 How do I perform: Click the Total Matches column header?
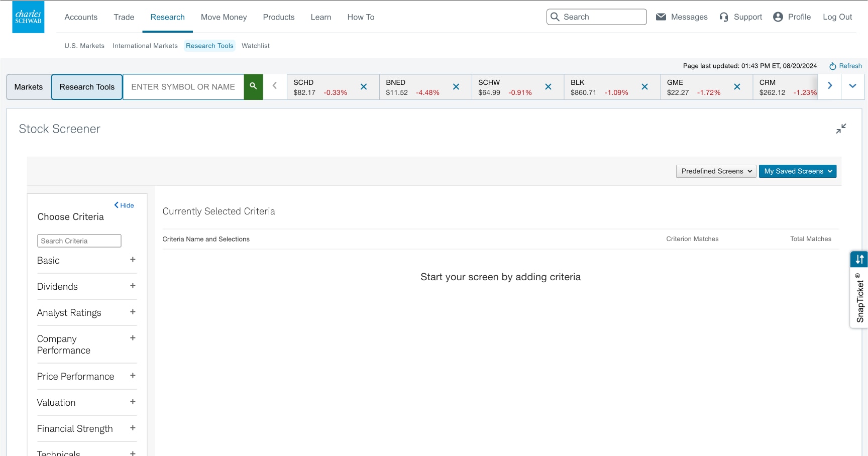pyautogui.click(x=811, y=239)
